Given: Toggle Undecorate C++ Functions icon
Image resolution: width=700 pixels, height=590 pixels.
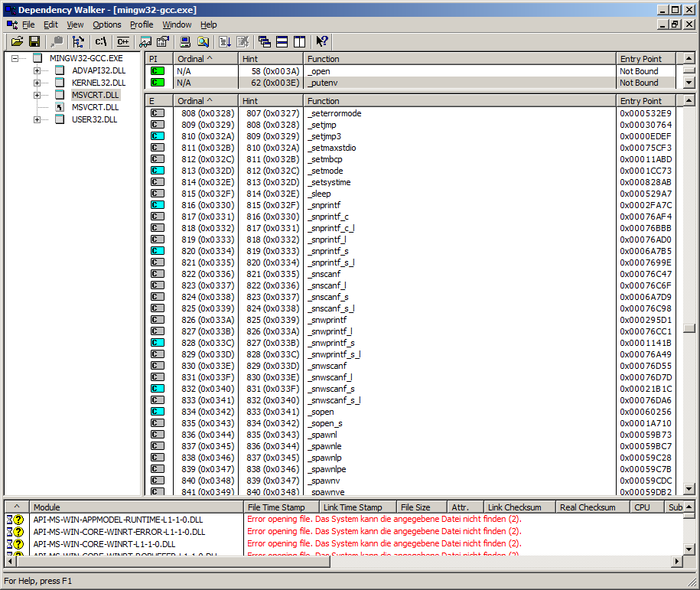Looking at the screenshot, I should point(122,41).
